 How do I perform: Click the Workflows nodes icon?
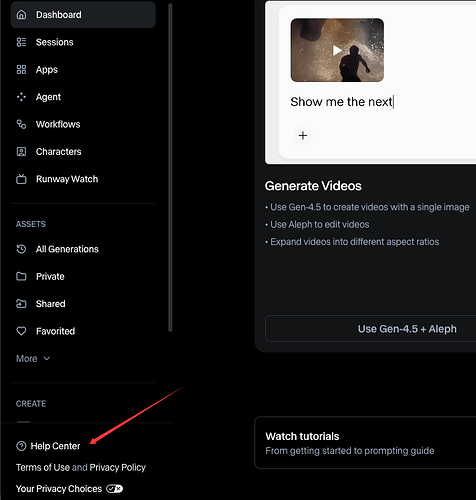click(21, 124)
